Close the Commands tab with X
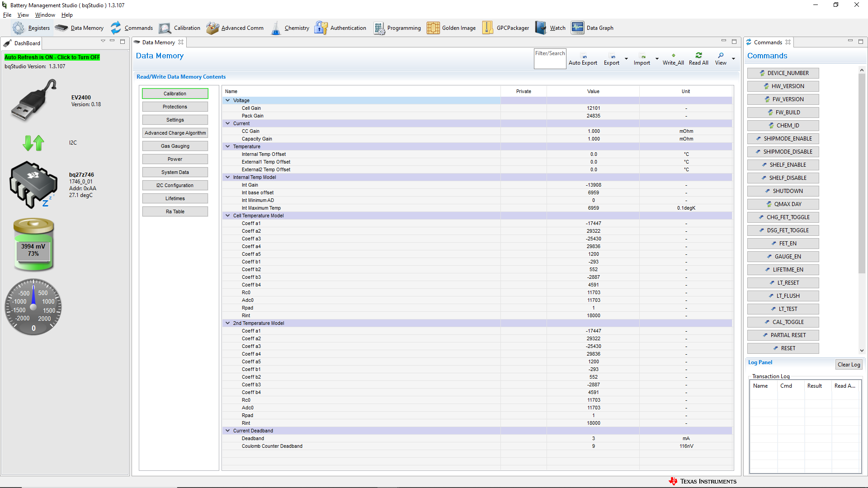The image size is (868, 488). click(x=788, y=42)
